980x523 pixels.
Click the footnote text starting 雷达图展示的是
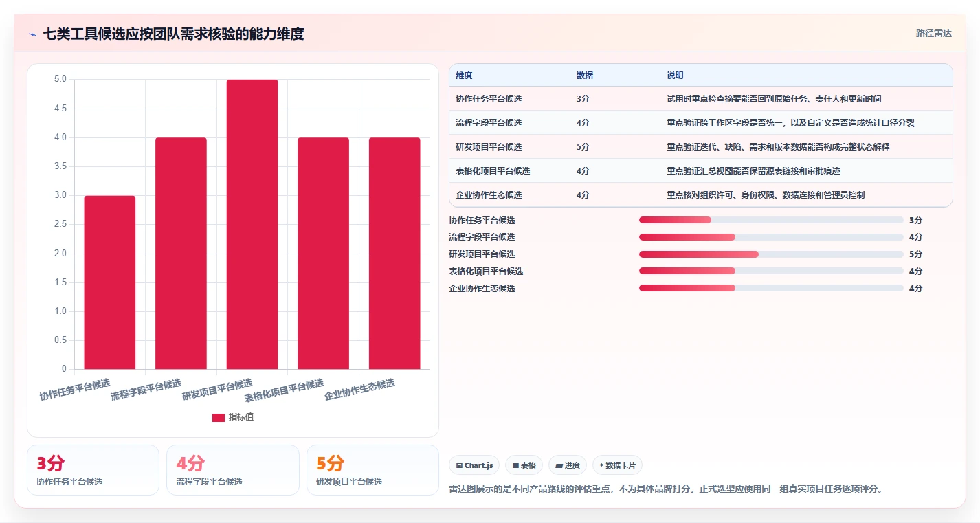[665, 489]
